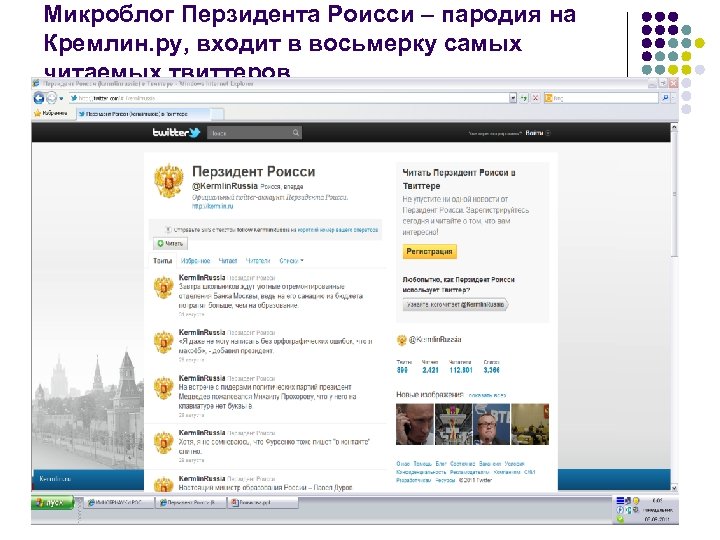
Task: Click the vertical scrollbar thumb
Action: tap(674, 195)
